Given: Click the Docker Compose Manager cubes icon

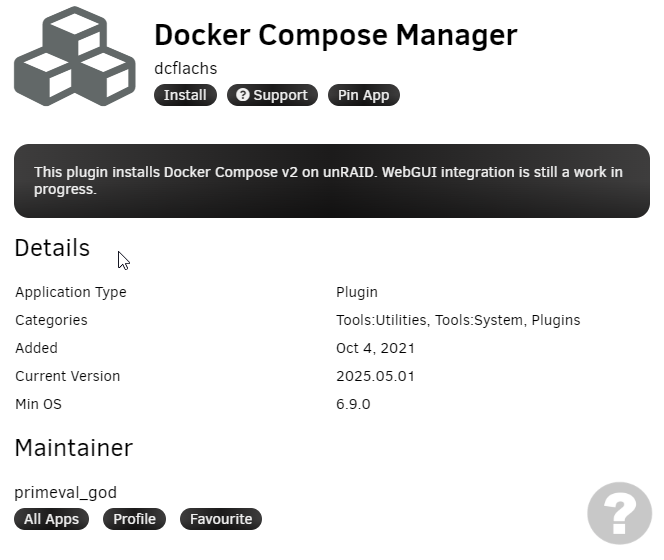Looking at the screenshot, I should coord(75,56).
